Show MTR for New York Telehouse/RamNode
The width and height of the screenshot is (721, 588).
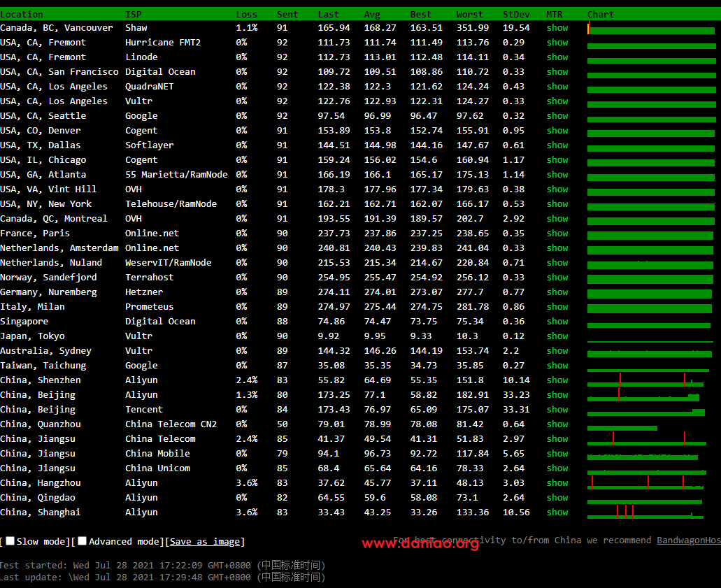click(x=557, y=204)
